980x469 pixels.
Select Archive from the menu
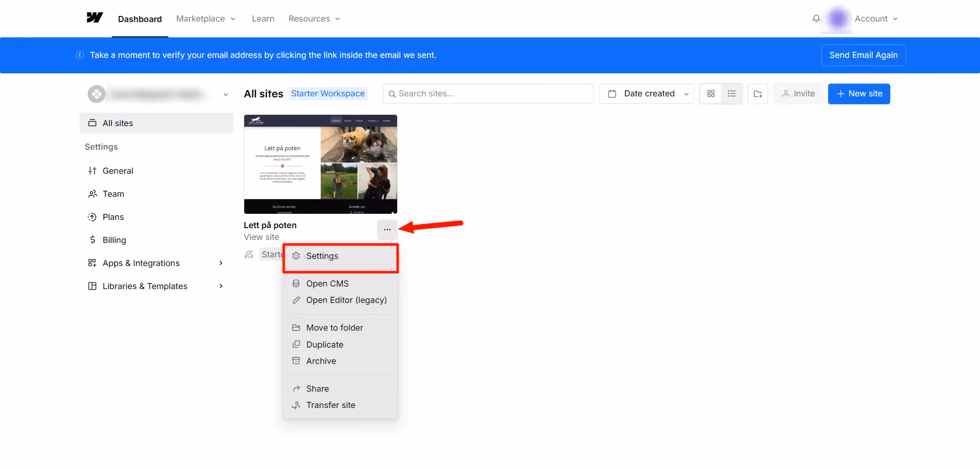point(341,361)
